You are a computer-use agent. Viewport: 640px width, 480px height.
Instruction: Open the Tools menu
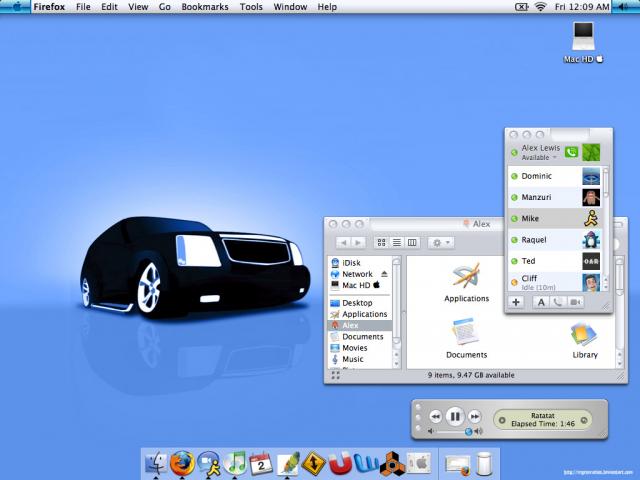(x=251, y=7)
